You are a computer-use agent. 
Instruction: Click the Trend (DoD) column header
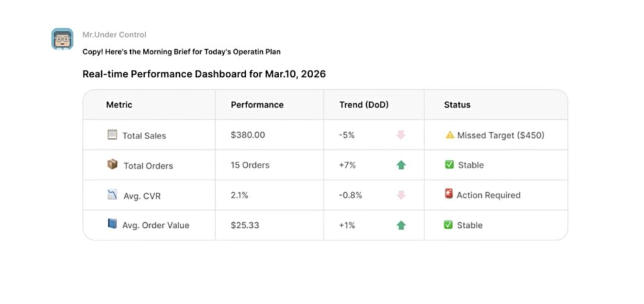364,104
